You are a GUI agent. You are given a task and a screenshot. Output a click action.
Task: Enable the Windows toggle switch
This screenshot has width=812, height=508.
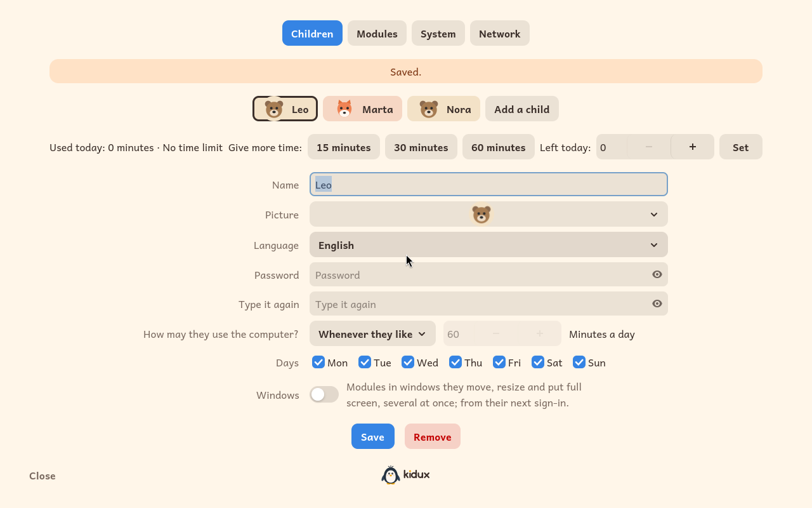coord(324,394)
